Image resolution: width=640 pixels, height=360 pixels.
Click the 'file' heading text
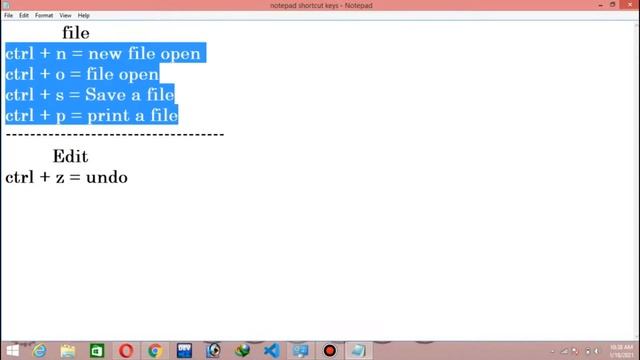tap(76, 33)
